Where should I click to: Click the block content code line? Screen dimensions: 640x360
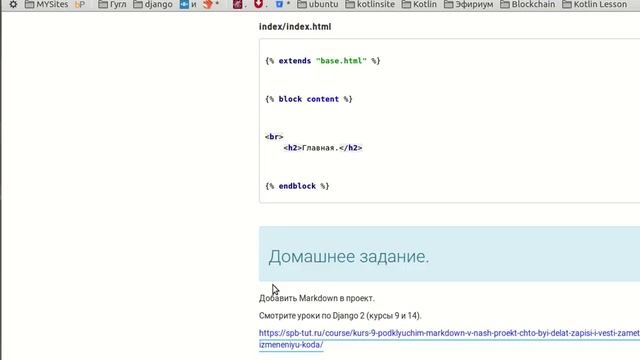click(309, 99)
